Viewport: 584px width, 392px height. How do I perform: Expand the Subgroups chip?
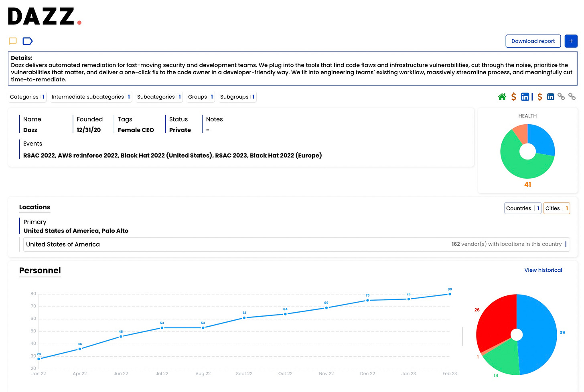click(x=237, y=97)
